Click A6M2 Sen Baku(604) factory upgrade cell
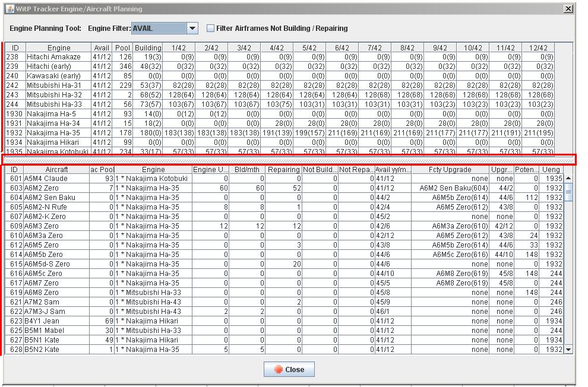 (x=450, y=188)
